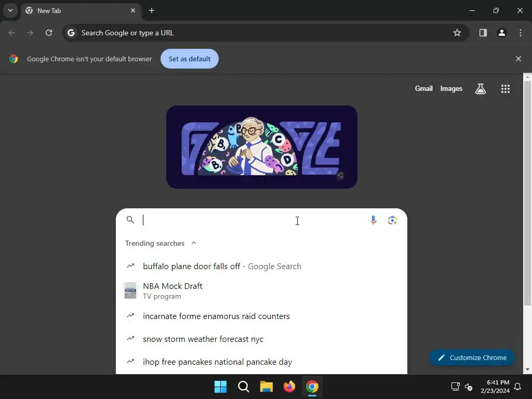Share the Google Doodle

click(x=340, y=175)
